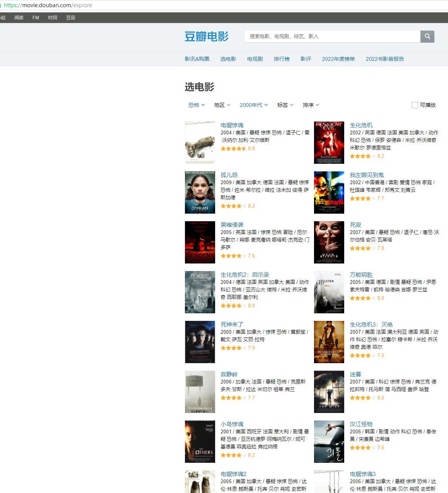Click the browser address bar URL
The image size is (448, 493).
tap(48, 5)
